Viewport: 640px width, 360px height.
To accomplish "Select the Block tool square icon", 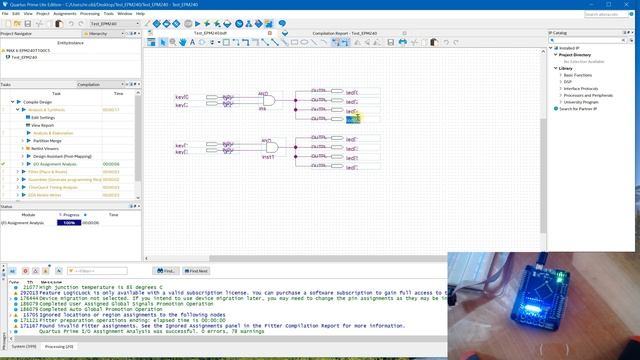I will [226, 42].
